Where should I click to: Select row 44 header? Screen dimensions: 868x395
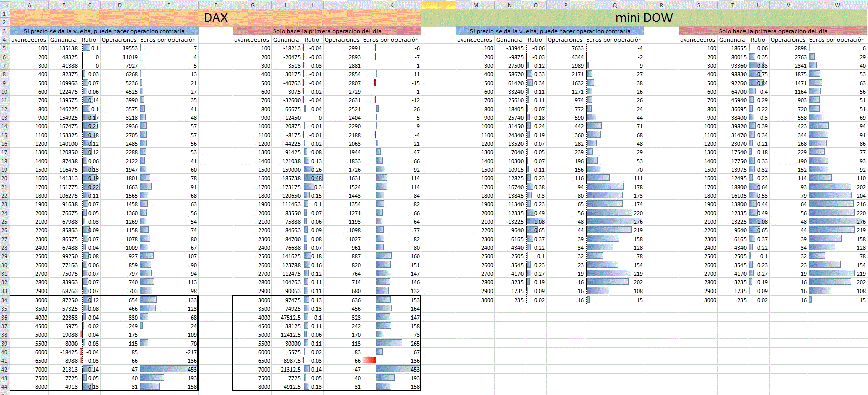coord(5,386)
